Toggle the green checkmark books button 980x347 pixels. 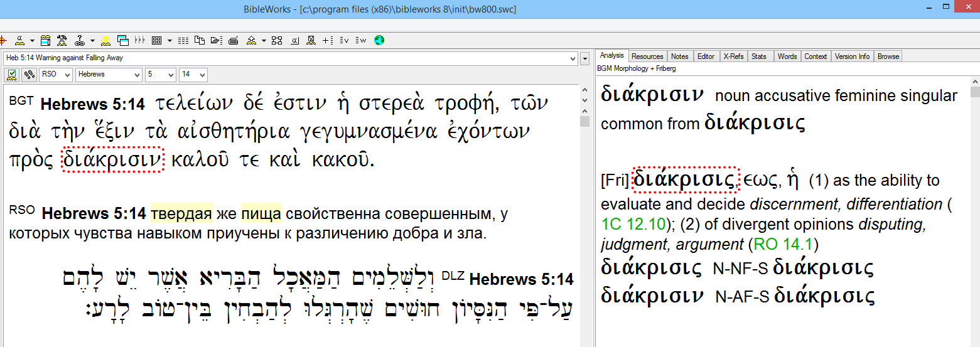(x=11, y=75)
